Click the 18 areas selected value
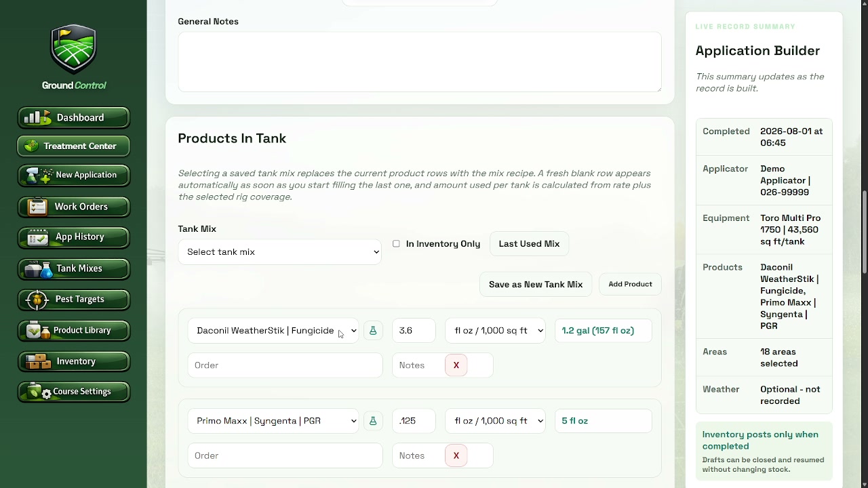The width and height of the screenshot is (868, 488). [779, 358]
